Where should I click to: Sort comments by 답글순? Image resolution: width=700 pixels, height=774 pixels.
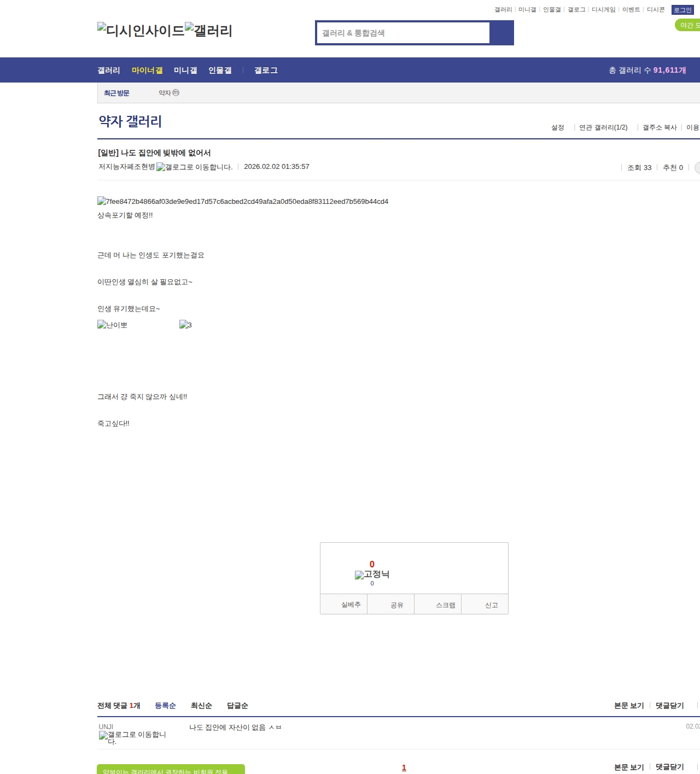pyautogui.click(x=237, y=706)
